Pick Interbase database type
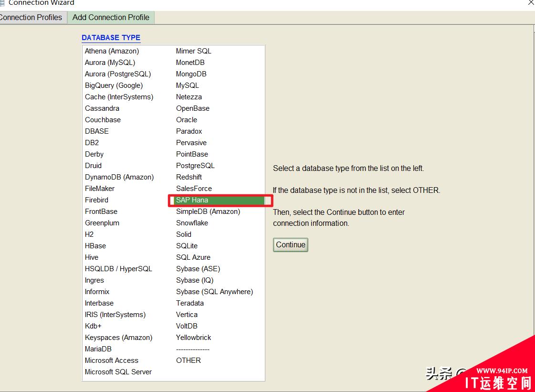 [x=99, y=303]
